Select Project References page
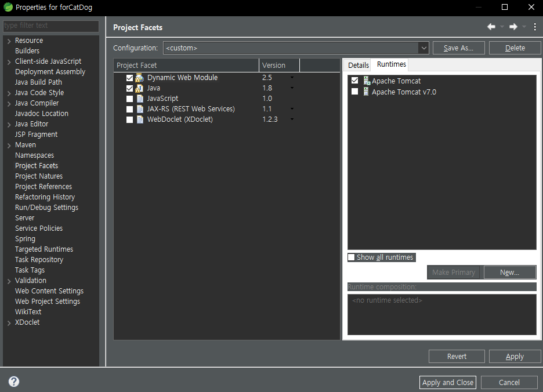 [44, 186]
